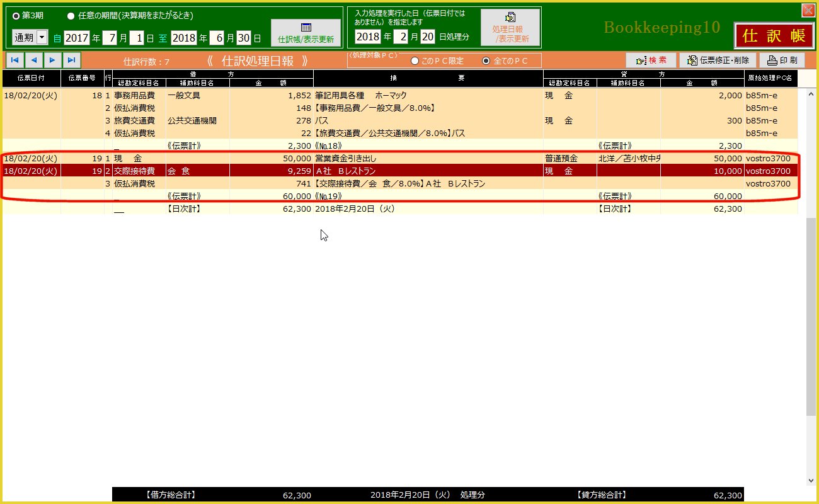Go to previous record arrow
The width and height of the screenshot is (819, 504).
click(34, 60)
